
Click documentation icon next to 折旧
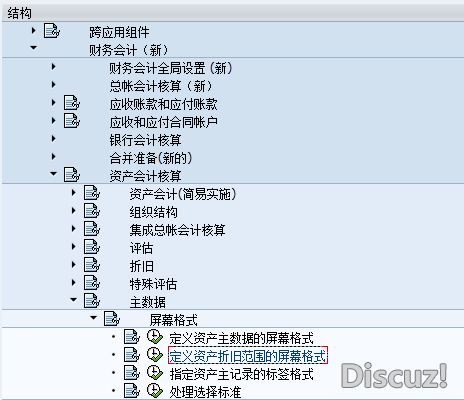pos(92,265)
